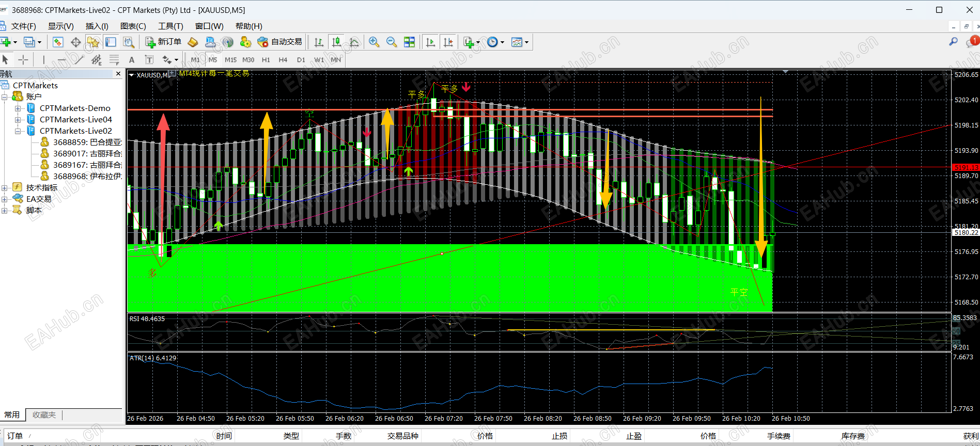Sort the terminal by the 订单 column

15,436
